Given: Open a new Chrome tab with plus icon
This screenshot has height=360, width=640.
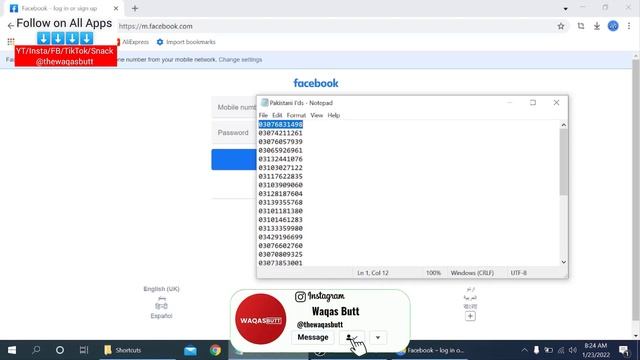Looking at the screenshot, I should pos(135,8).
